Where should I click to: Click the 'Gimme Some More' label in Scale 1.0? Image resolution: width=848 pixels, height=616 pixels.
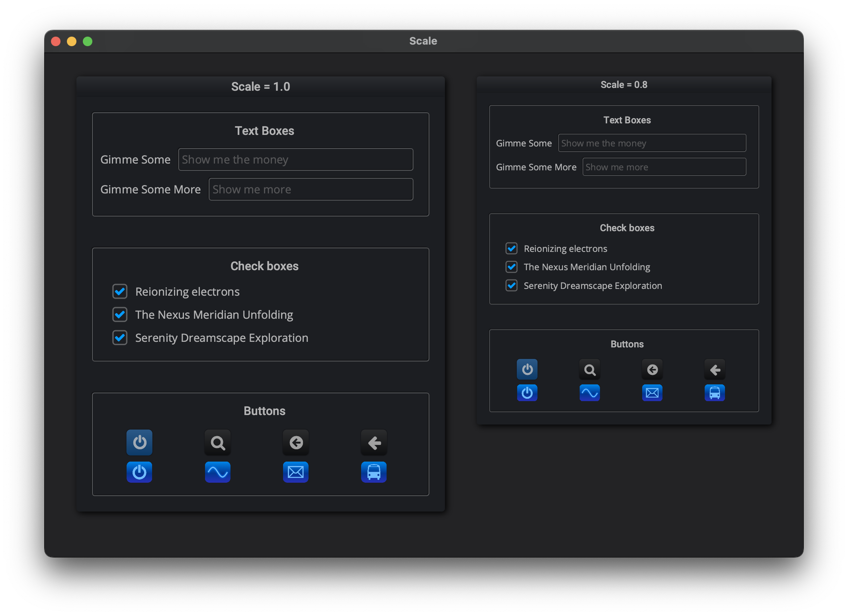click(150, 189)
